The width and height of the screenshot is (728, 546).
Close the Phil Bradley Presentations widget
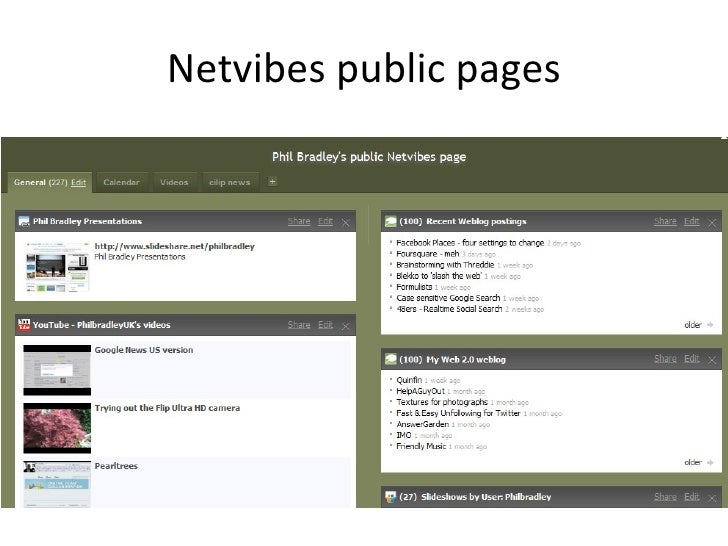[345, 223]
